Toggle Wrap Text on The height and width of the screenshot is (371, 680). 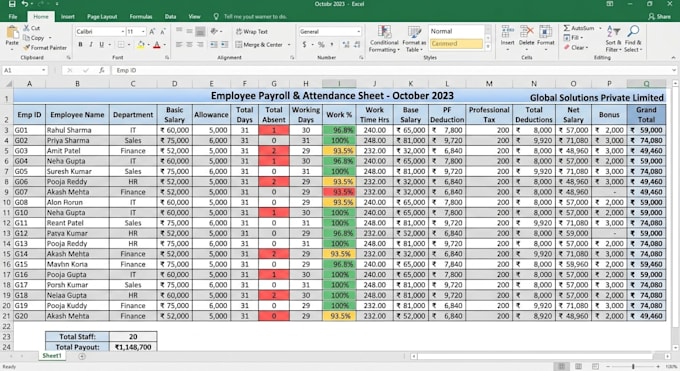[252, 32]
